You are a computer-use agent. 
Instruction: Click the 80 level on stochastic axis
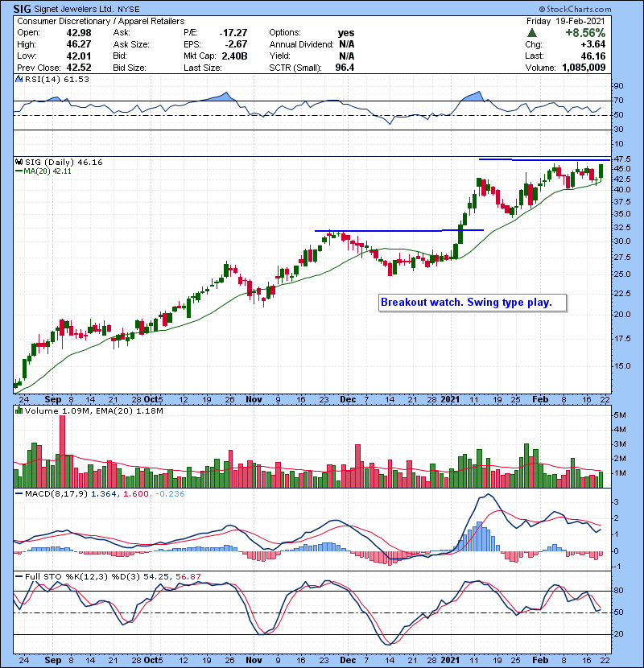(618, 591)
